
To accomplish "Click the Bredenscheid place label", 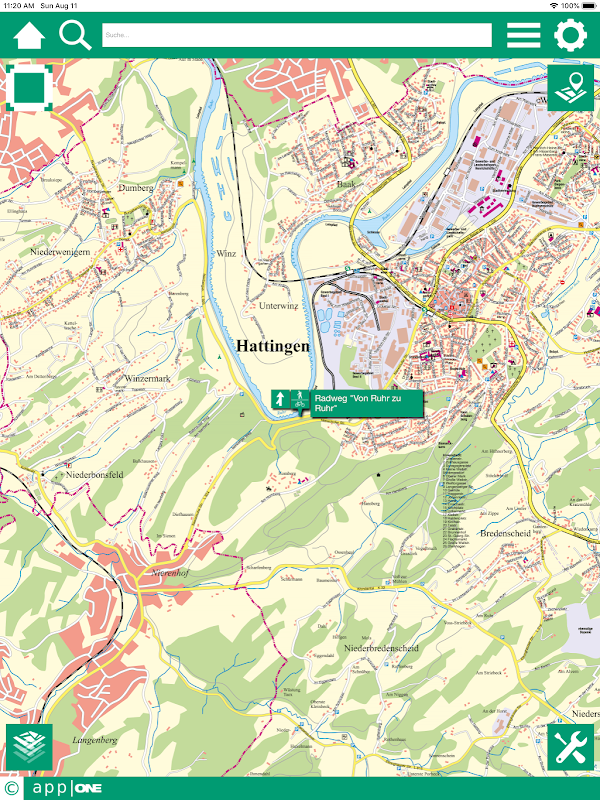I will point(506,533).
